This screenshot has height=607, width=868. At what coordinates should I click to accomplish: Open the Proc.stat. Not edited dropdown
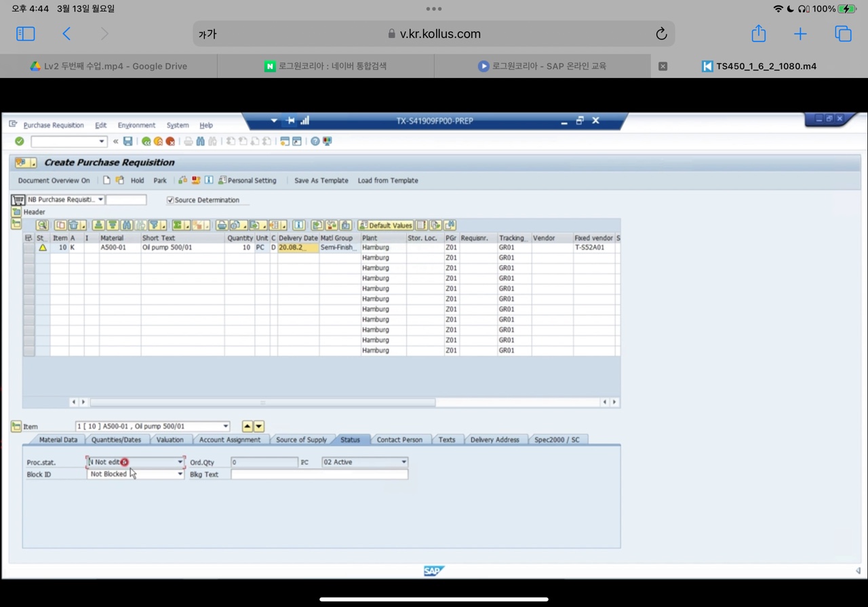180,462
